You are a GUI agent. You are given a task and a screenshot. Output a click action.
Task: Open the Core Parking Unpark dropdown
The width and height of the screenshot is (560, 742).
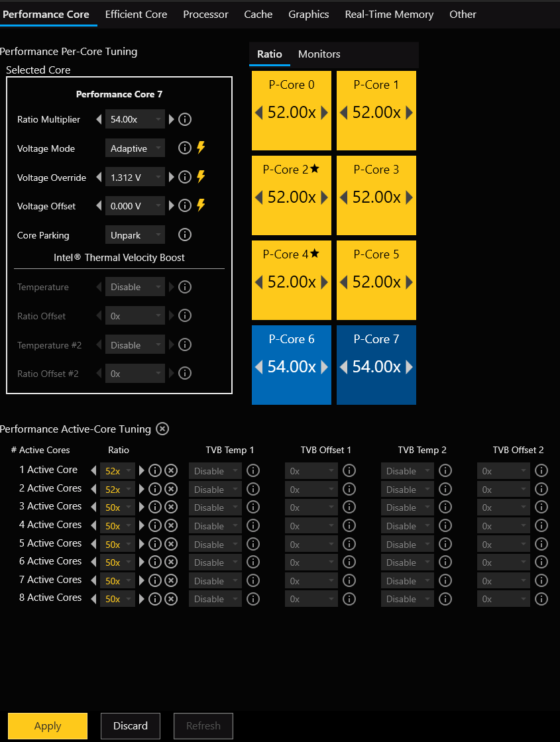point(135,235)
